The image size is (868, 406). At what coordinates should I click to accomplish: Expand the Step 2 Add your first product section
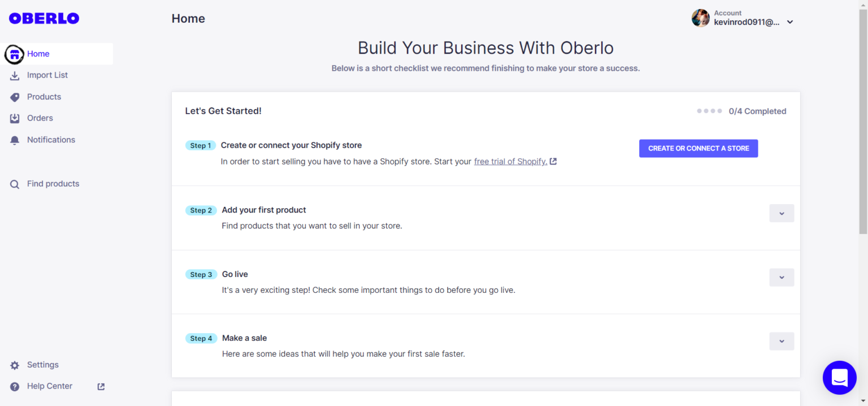(x=782, y=213)
